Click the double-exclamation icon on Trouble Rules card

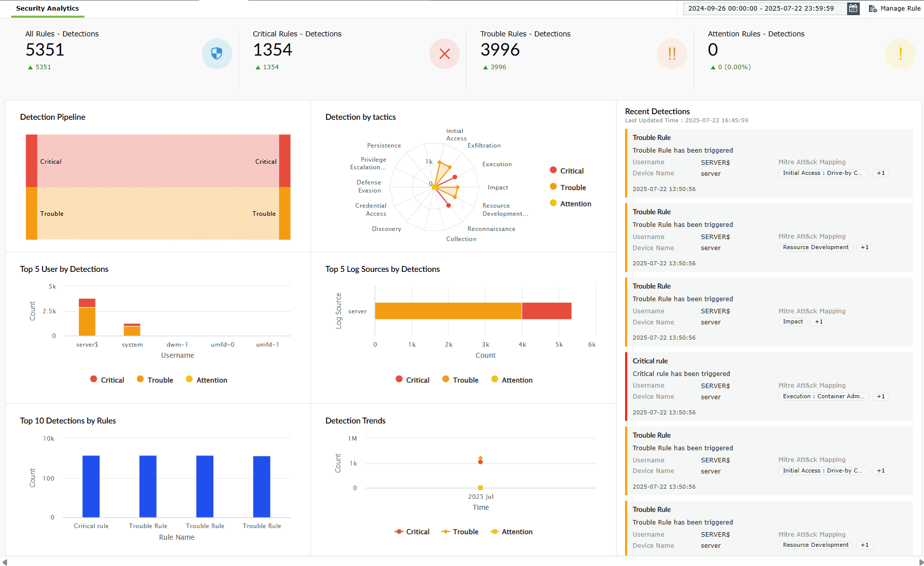click(x=672, y=53)
